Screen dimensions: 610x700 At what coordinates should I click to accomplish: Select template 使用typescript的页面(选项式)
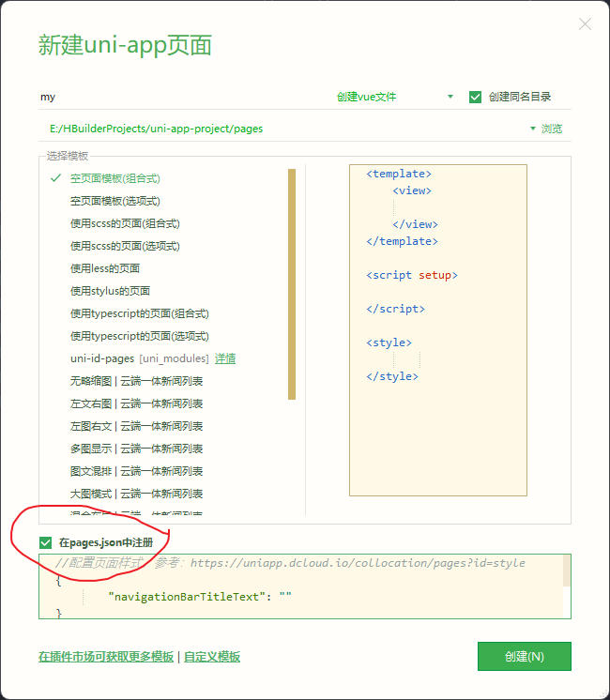pos(139,336)
